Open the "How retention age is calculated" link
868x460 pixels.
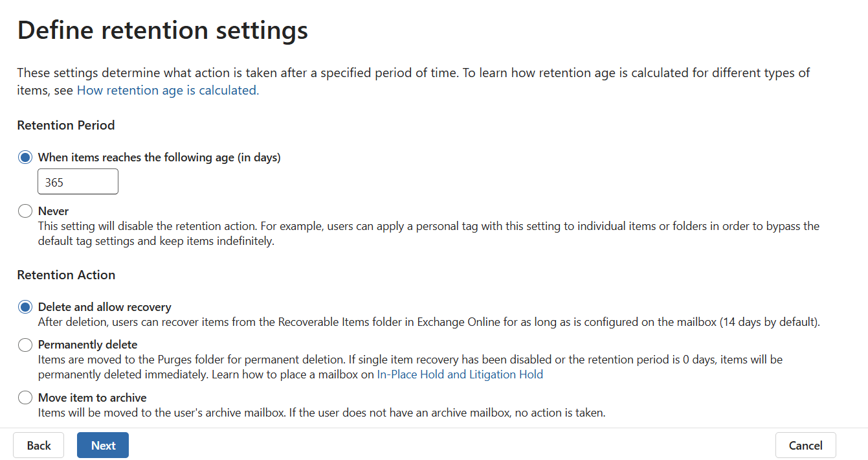point(167,90)
